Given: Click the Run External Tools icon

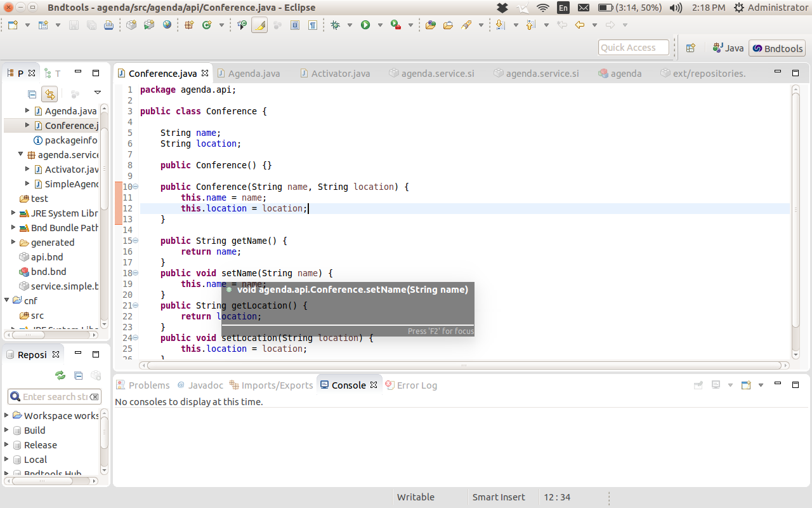Looking at the screenshot, I should click(x=395, y=25).
